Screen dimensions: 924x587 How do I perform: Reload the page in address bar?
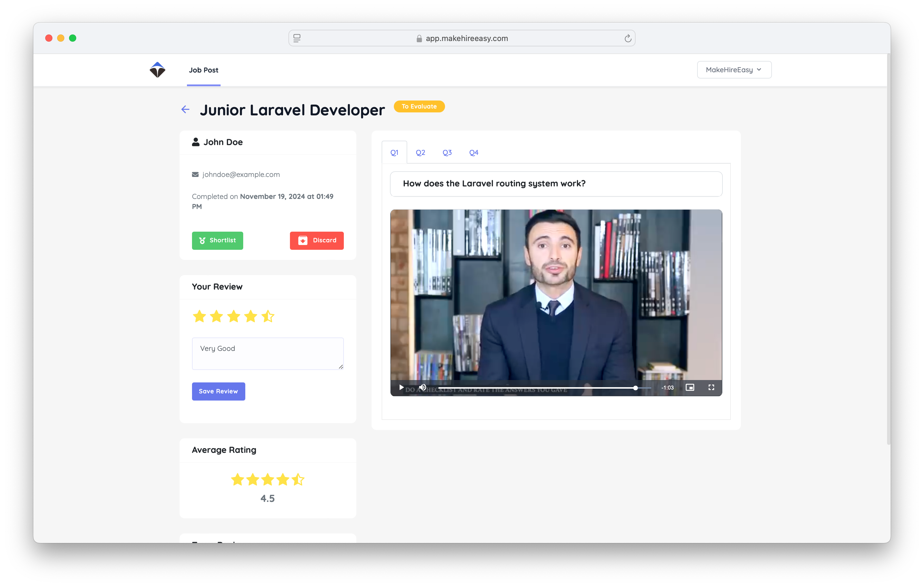point(628,38)
